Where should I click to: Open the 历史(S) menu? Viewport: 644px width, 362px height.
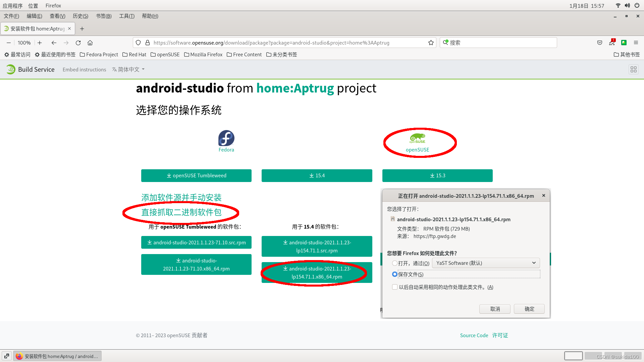click(80, 16)
